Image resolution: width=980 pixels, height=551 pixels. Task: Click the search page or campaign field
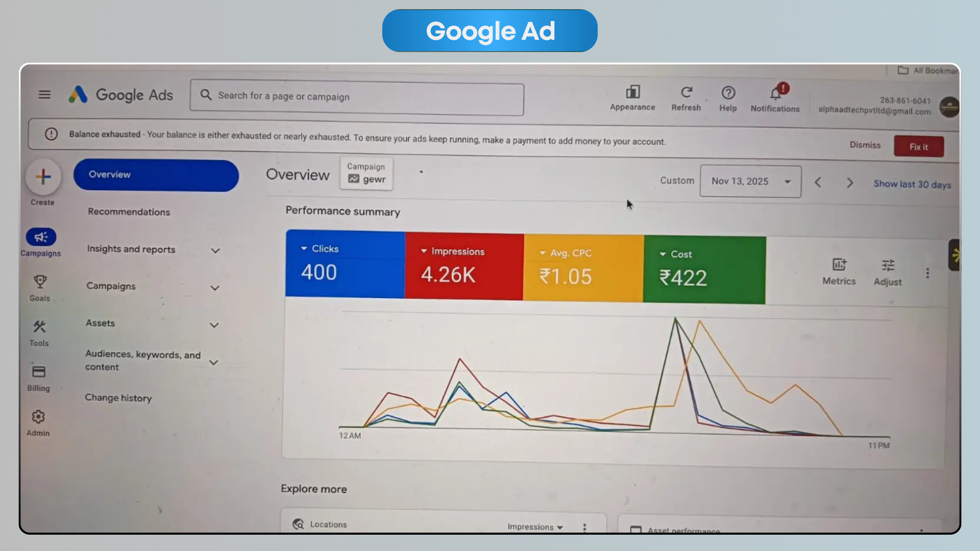coord(357,96)
